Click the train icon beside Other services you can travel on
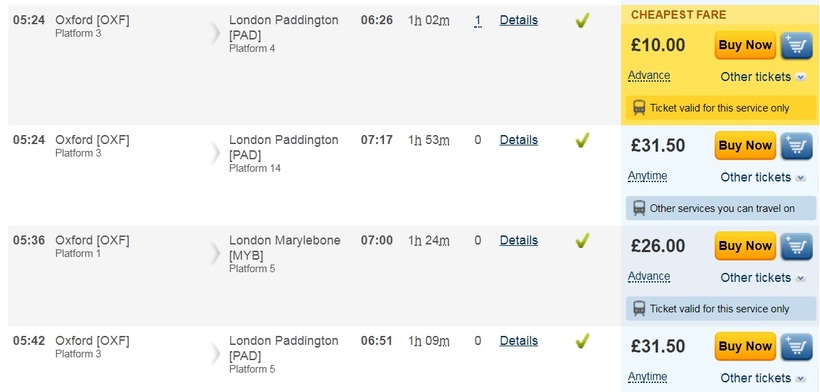820x392 pixels. [x=639, y=209]
